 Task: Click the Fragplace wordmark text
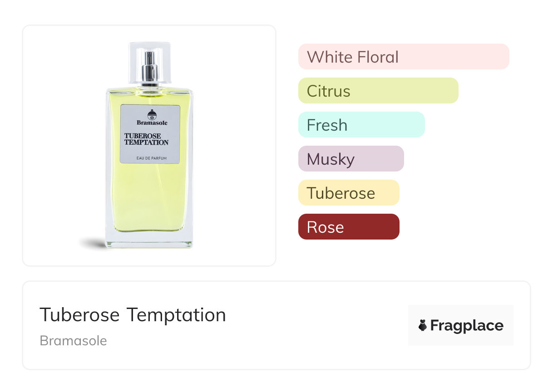(467, 325)
